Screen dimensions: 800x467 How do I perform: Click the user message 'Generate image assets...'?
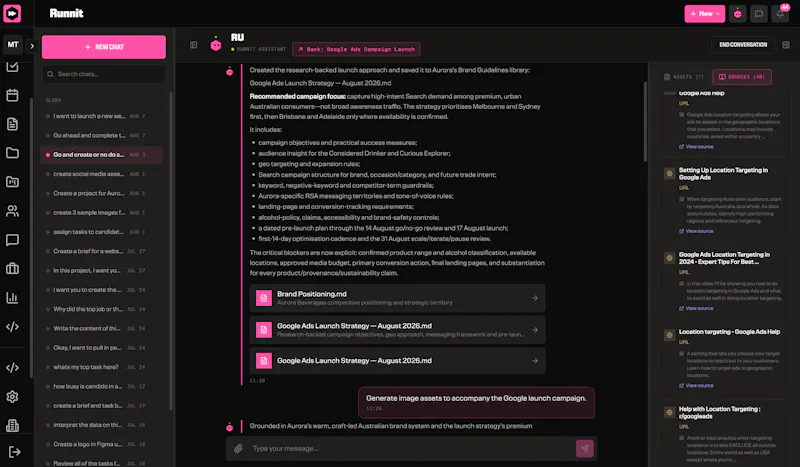coord(476,402)
